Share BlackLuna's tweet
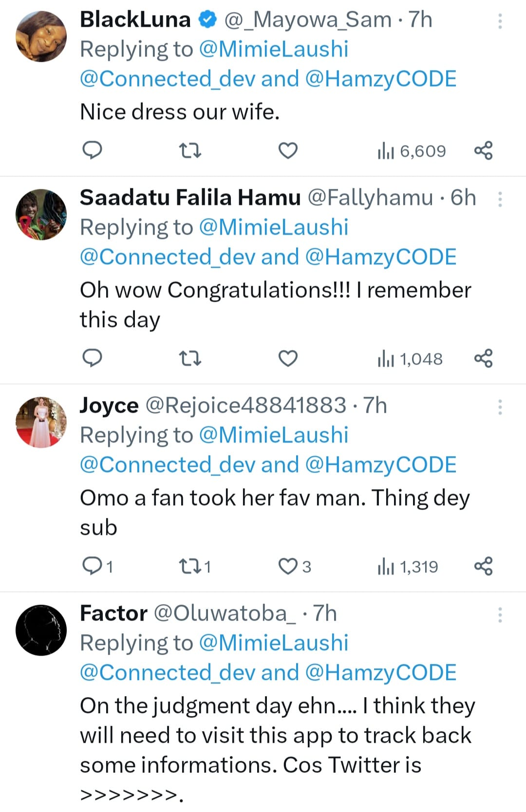The image size is (526, 812). (483, 150)
